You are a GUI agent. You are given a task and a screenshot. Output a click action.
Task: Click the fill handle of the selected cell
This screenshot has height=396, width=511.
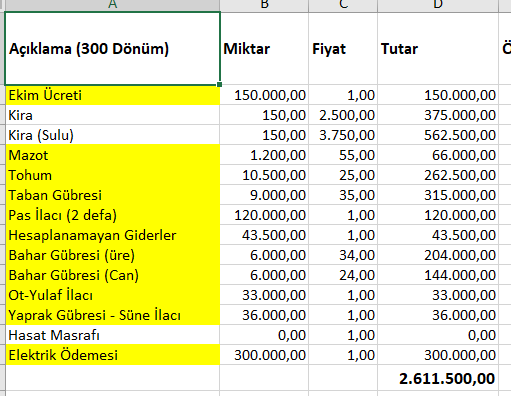219,85
